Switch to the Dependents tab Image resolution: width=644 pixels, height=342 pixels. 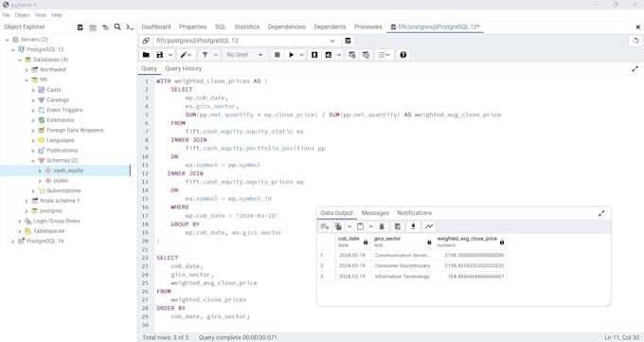(x=330, y=27)
